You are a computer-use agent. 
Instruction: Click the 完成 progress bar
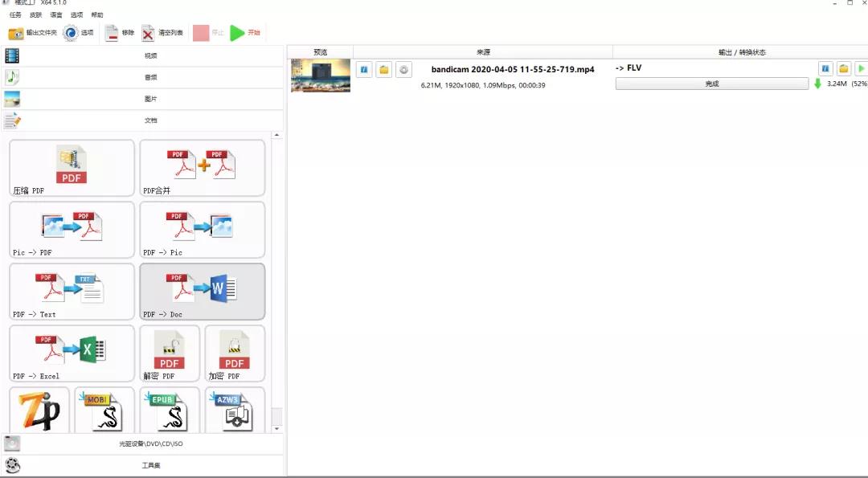point(712,84)
